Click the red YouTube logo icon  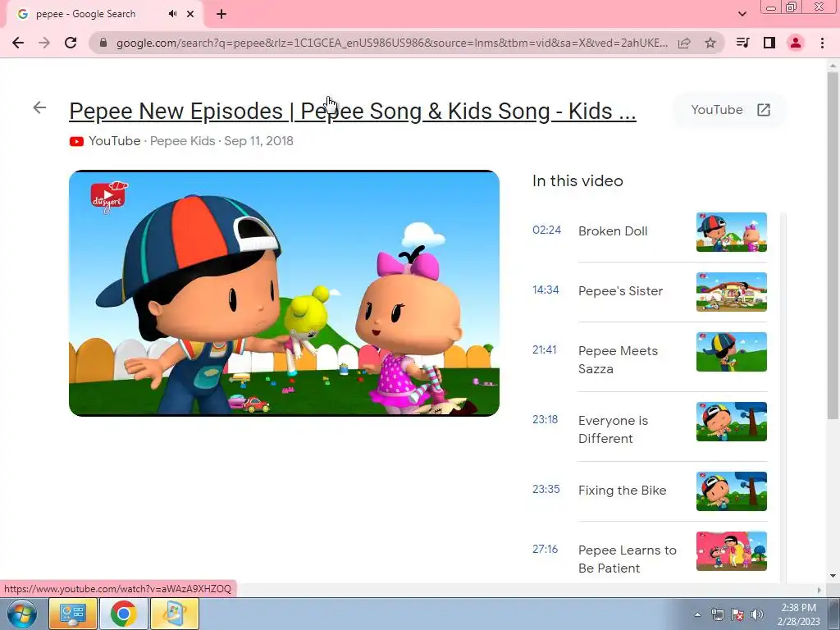tap(76, 141)
